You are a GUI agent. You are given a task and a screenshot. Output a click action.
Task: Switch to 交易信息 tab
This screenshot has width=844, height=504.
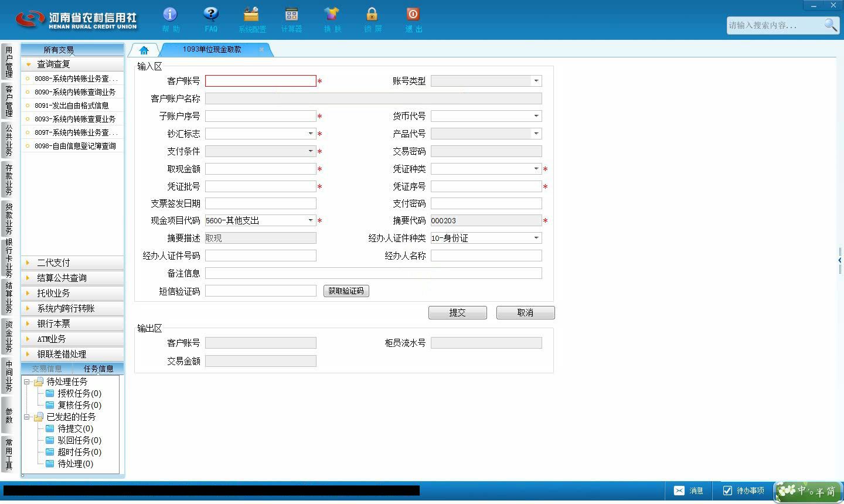coord(47,369)
